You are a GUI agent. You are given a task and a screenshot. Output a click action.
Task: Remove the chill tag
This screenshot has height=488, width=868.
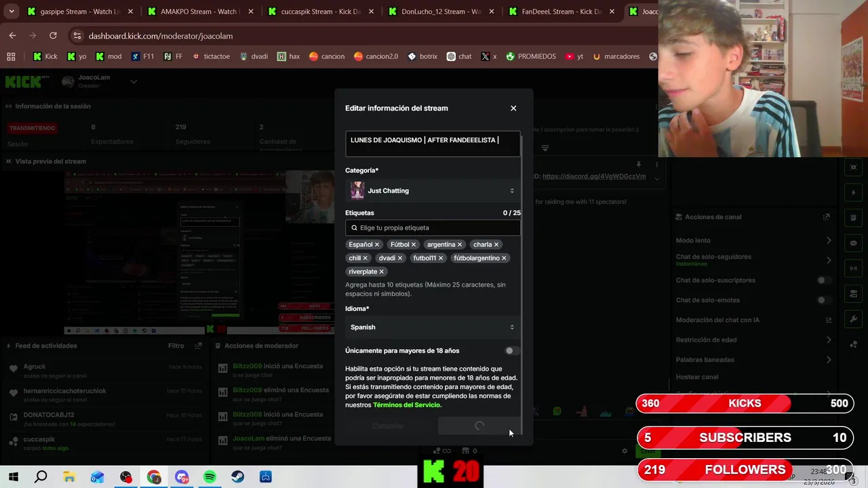click(x=366, y=258)
